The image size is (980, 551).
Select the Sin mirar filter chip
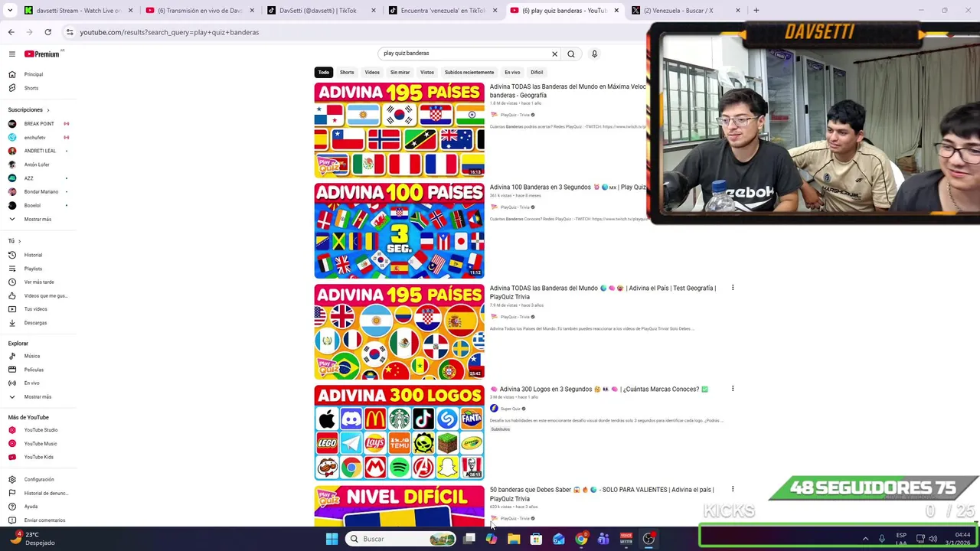coord(400,72)
